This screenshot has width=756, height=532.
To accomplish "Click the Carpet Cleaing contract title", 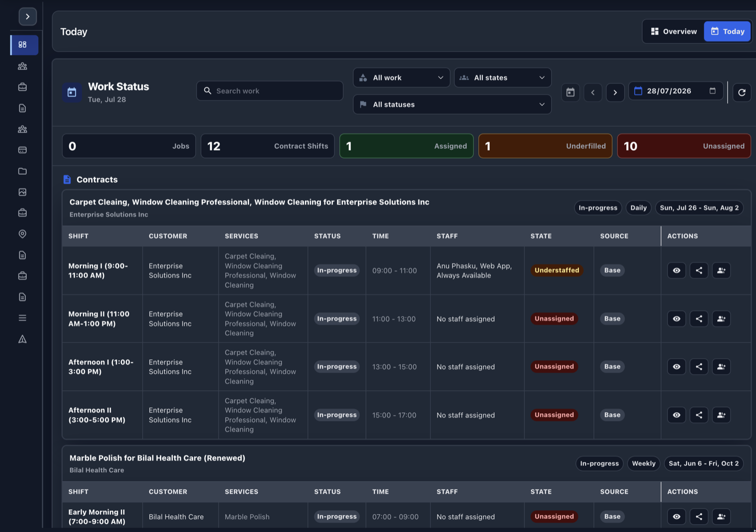I will pyautogui.click(x=249, y=202).
